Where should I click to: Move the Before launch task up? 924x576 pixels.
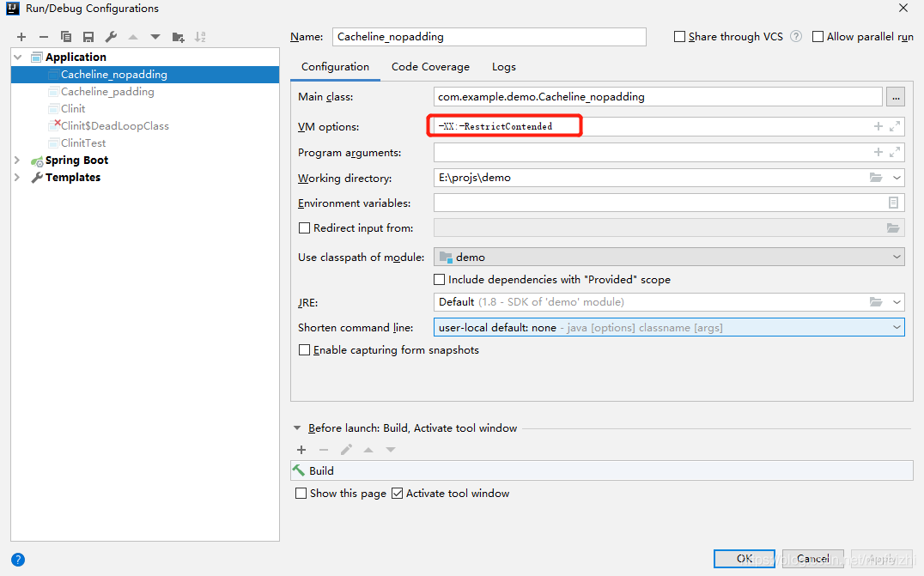(x=368, y=450)
